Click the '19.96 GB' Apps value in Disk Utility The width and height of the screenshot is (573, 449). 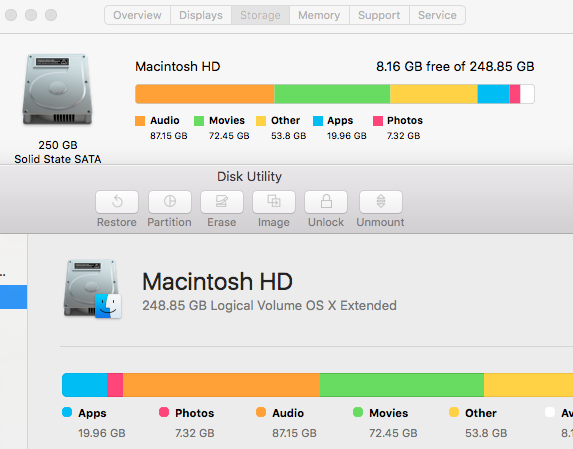pyautogui.click(x=102, y=433)
